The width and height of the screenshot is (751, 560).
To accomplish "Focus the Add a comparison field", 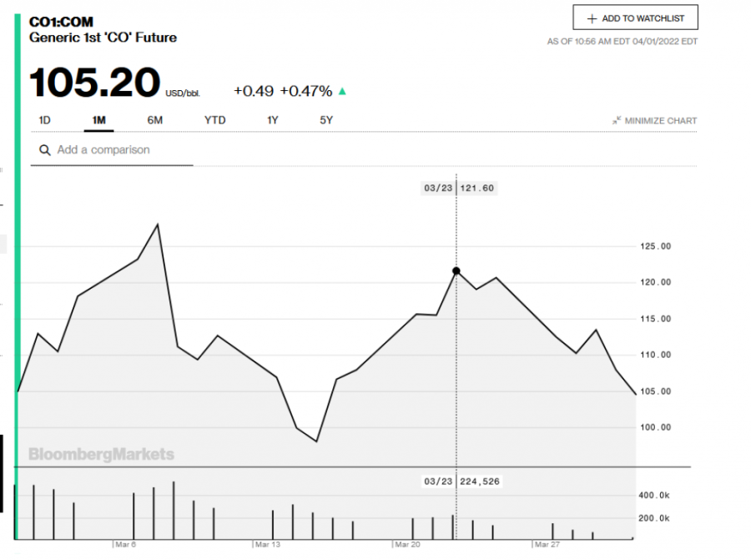I will [x=117, y=150].
